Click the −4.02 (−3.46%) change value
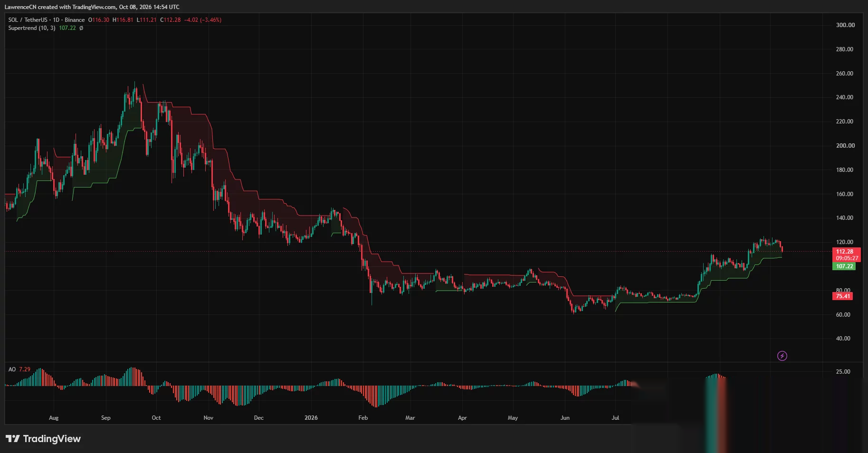Screen dimensions: 868x453 [x=203, y=20]
